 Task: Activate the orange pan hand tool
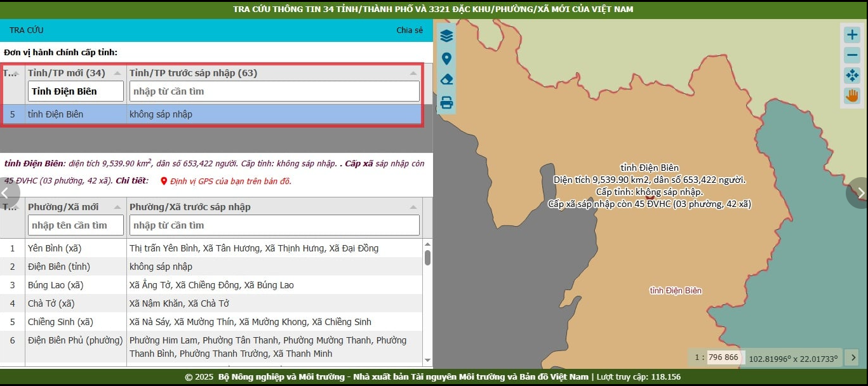pyautogui.click(x=851, y=96)
